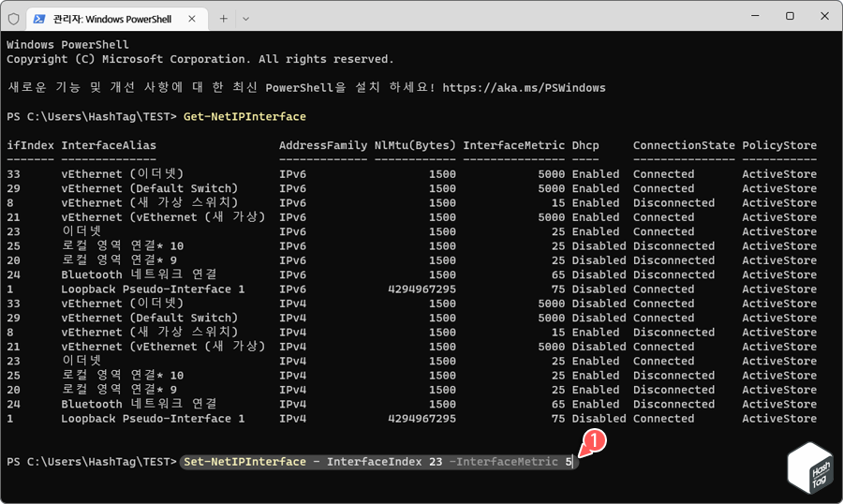Image resolution: width=843 pixels, height=504 pixels.
Task: Click the AddressFamily column header
Action: point(323,145)
